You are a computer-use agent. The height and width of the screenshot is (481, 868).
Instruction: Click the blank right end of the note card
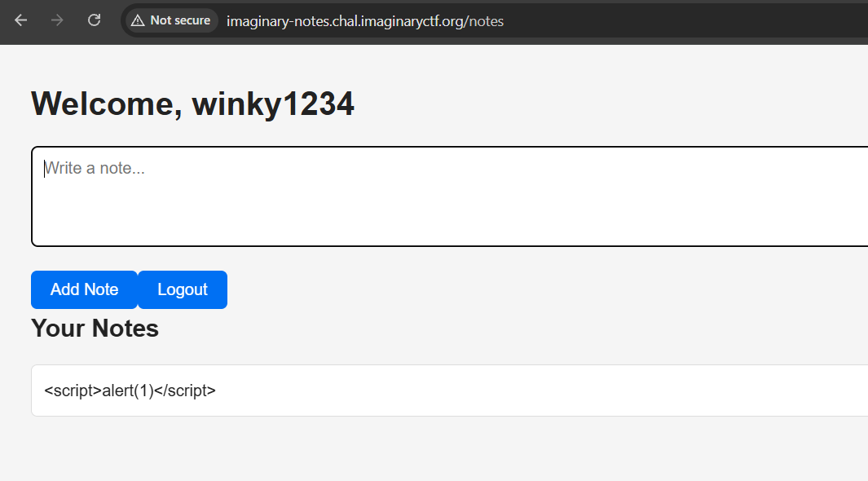click(774, 391)
